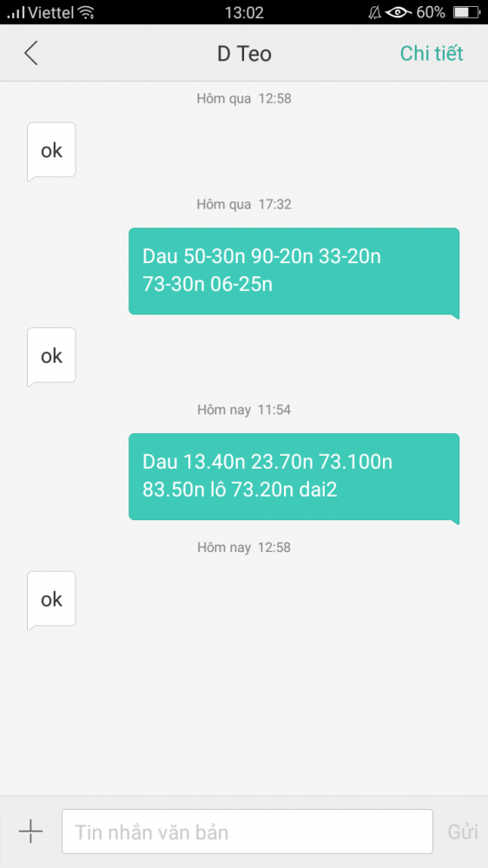Tap the eye protection status icon

(399, 12)
